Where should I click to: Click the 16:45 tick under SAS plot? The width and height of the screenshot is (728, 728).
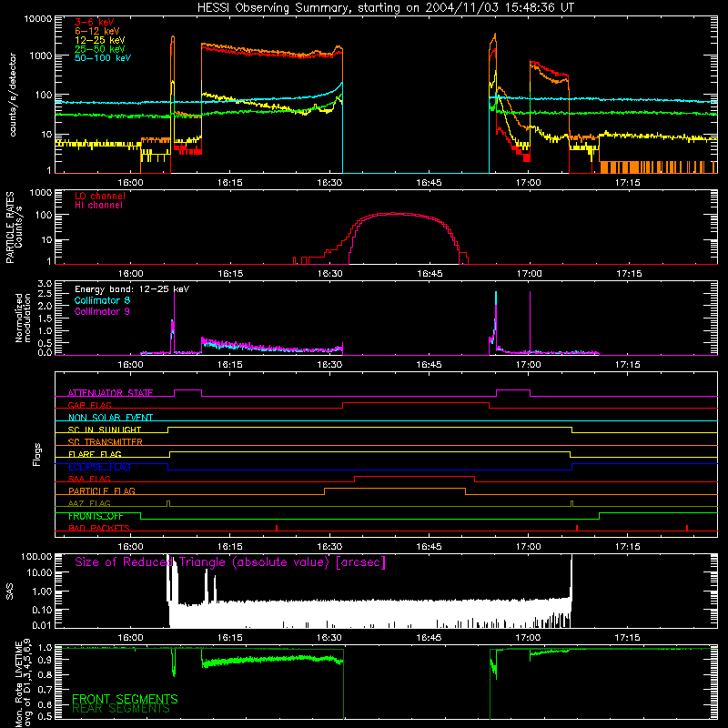point(429,638)
